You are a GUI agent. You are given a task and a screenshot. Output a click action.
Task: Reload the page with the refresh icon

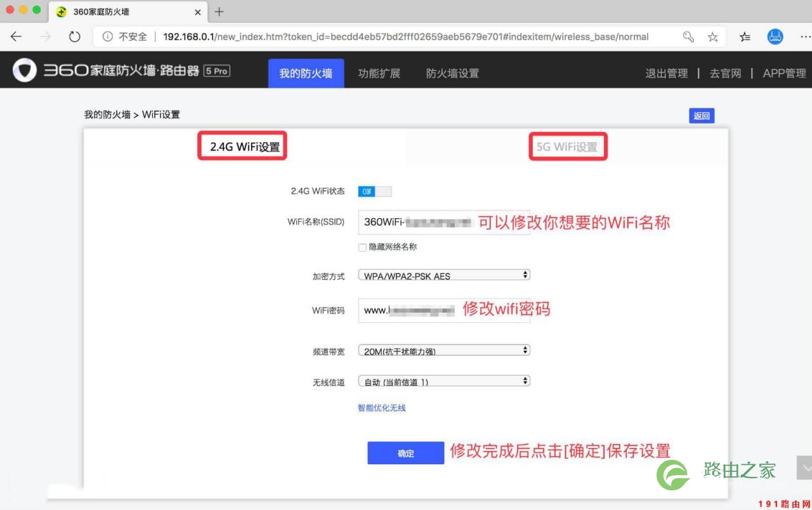[75, 37]
